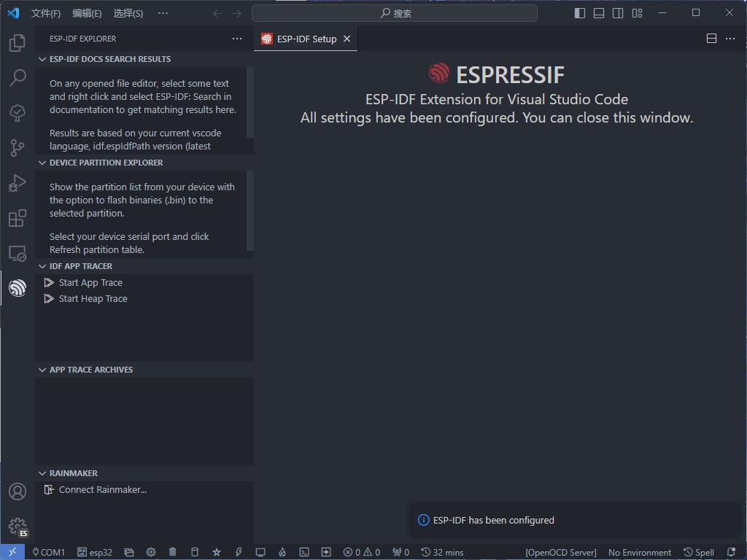
Task: Open the Testing view in activity bar
Action: tap(18, 113)
